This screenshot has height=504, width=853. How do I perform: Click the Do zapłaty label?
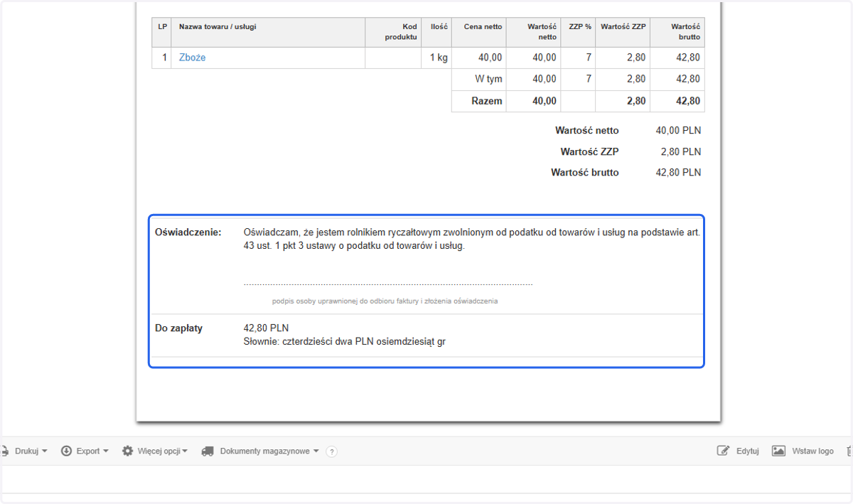click(x=178, y=328)
